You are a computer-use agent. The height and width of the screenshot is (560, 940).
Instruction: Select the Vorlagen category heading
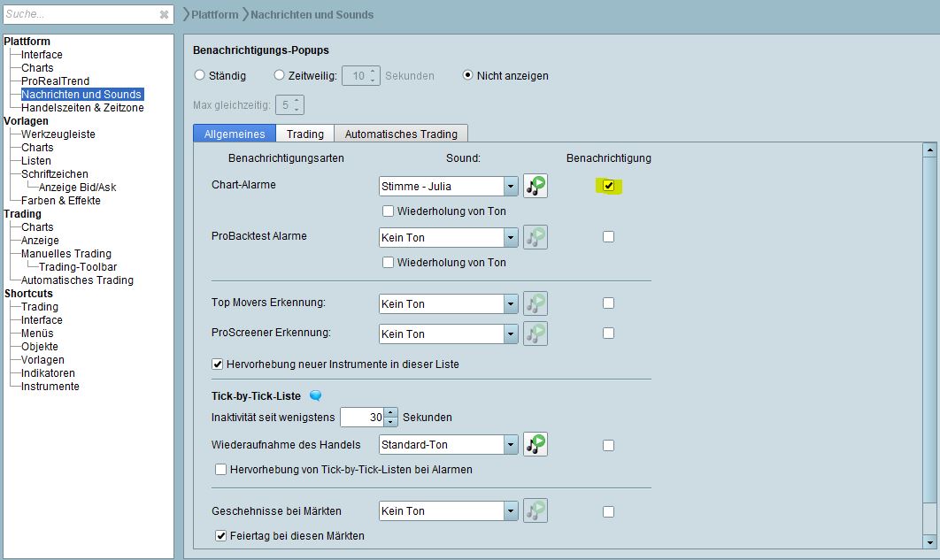coord(26,121)
